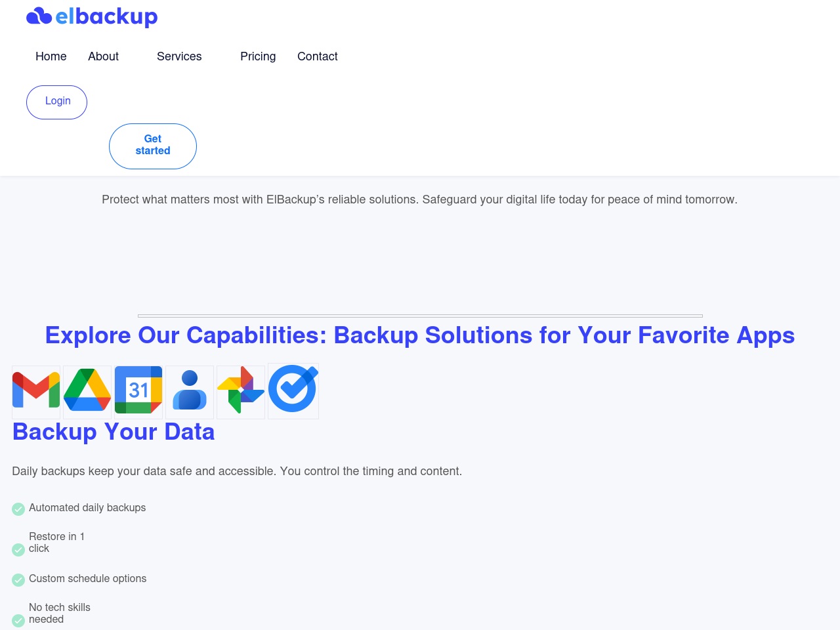840x630 pixels.
Task: Click the checkmark beside No tech skills needed
Action: coord(18,620)
